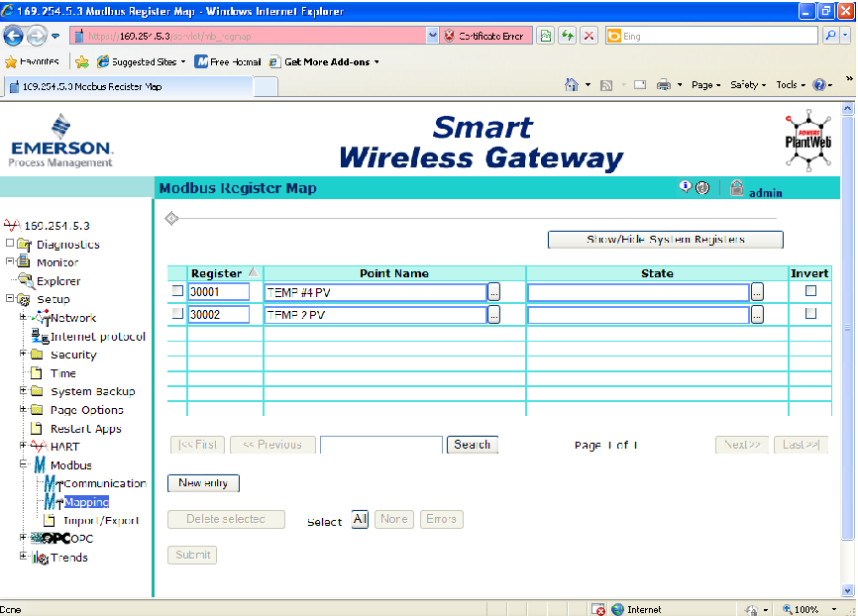Click the RSS Feeds icon
Image resolution: width=858 pixels, height=616 pixels.
(606, 85)
